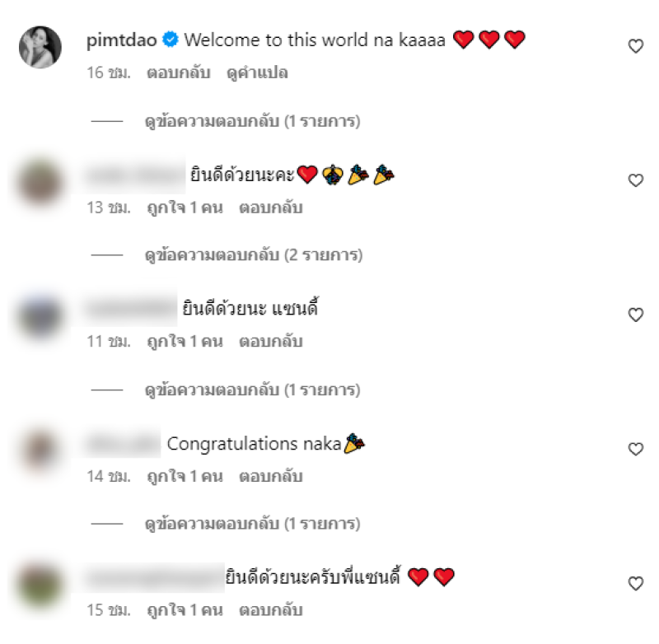View who liked the 13-hour-old comment

185,208
